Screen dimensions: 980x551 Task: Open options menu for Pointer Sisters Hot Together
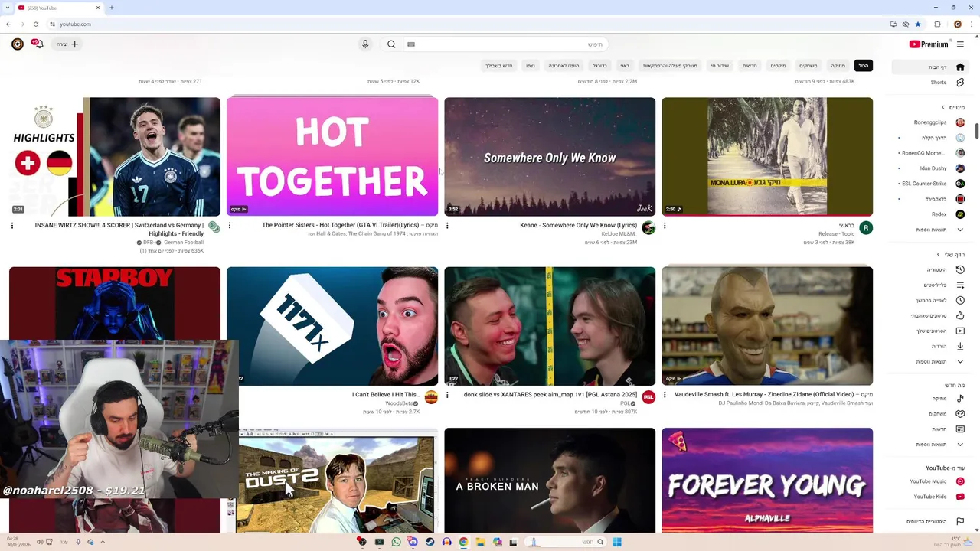coord(230,225)
